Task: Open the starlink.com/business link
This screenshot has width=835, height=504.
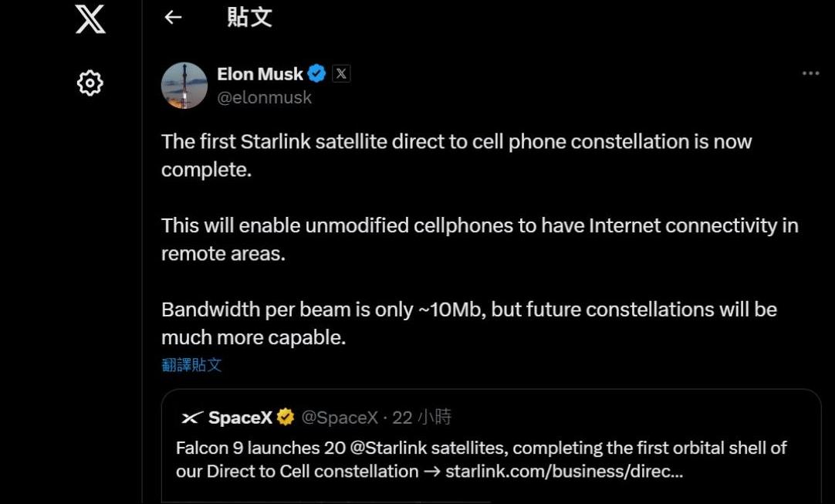Action: [x=564, y=471]
